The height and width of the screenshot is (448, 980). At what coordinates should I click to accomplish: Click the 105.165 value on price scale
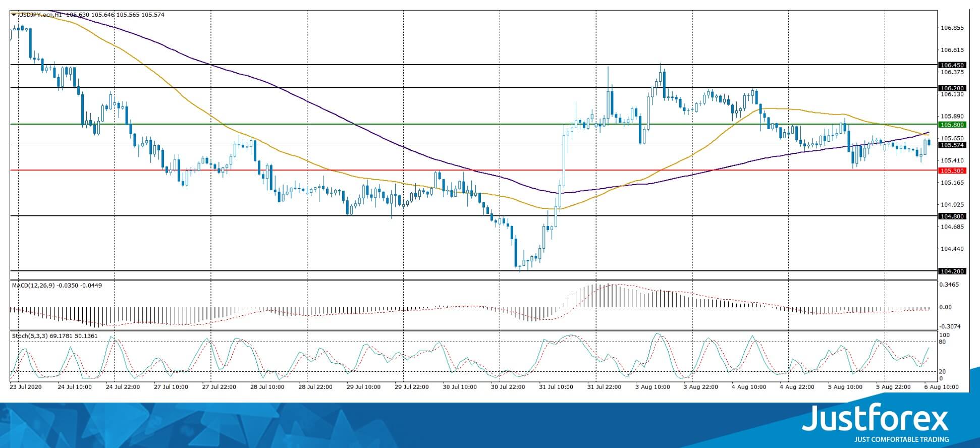point(953,183)
